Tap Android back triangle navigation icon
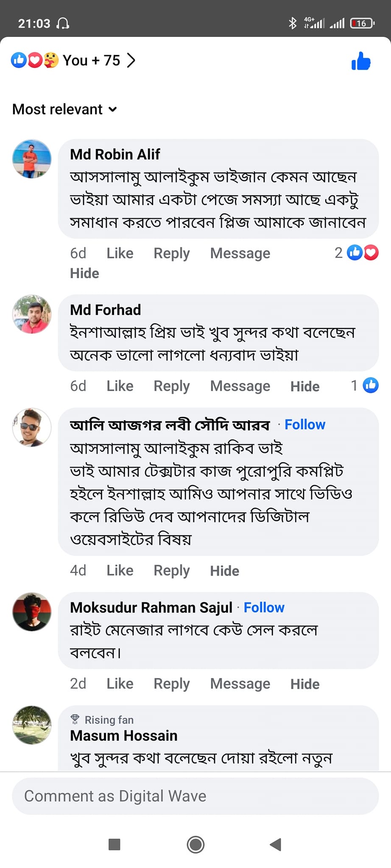Screen dimensions: 391x868 point(276,844)
